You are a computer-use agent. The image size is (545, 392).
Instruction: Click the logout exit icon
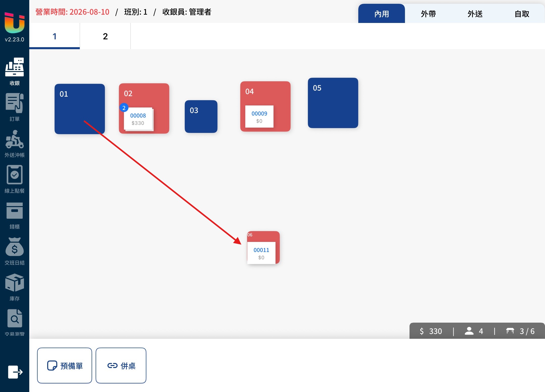[x=15, y=372]
